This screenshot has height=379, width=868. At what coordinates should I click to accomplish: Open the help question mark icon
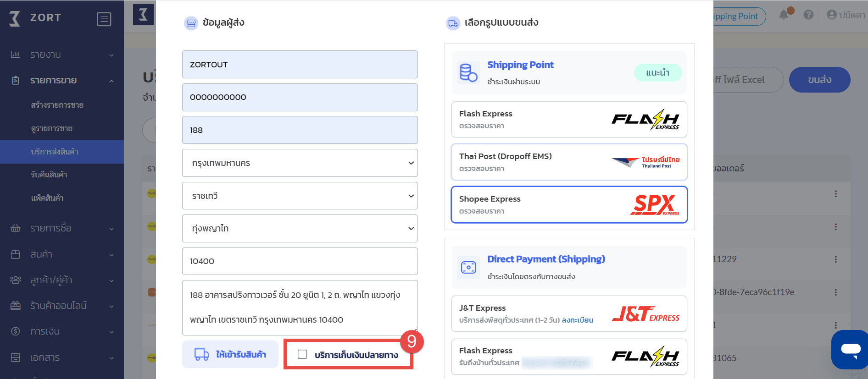(x=808, y=15)
